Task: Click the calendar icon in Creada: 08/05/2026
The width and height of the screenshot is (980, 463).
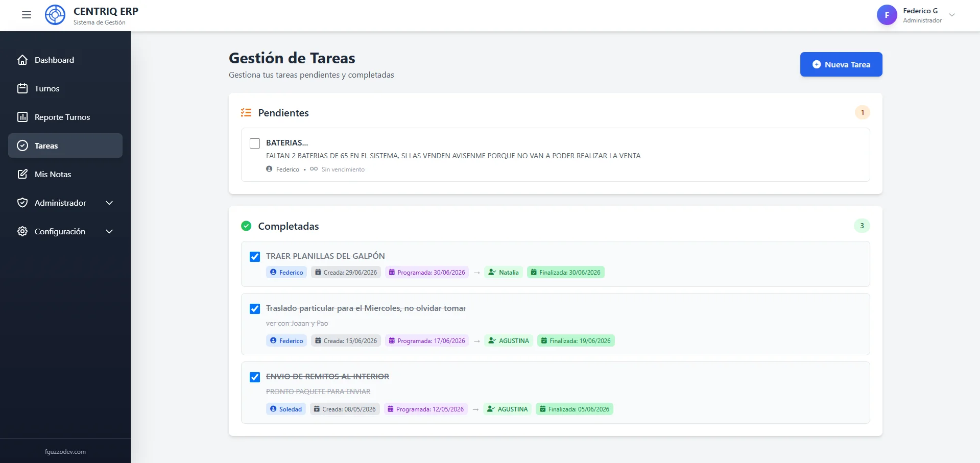Action: (x=317, y=409)
